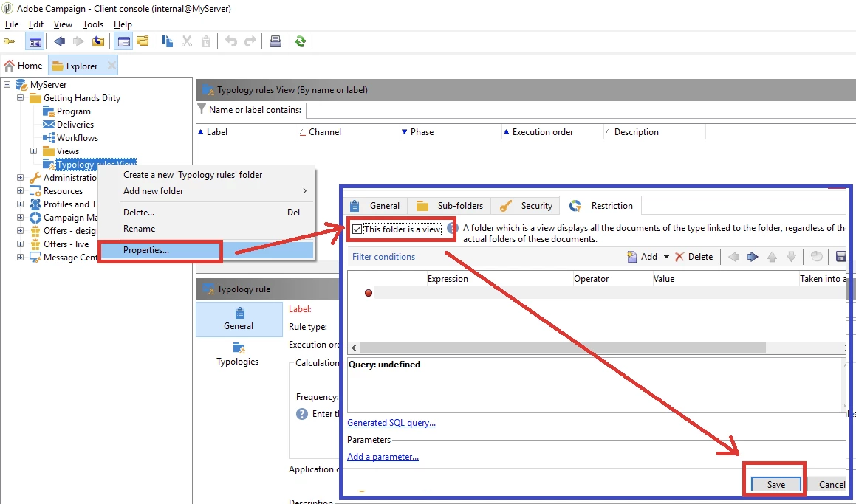This screenshot has height=504, width=856.
Task: Expand the Offers - design node
Action: [x=20, y=231]
